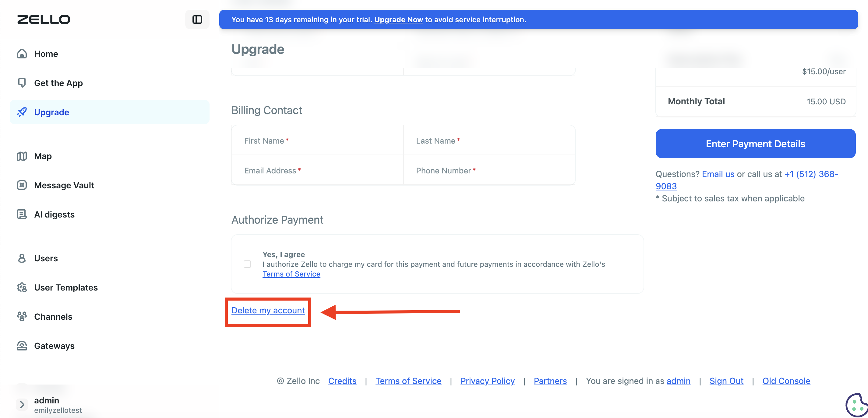The image size is (868, 418).
Task: Focus the Email Address field
Action: click(x=317, y=170)
